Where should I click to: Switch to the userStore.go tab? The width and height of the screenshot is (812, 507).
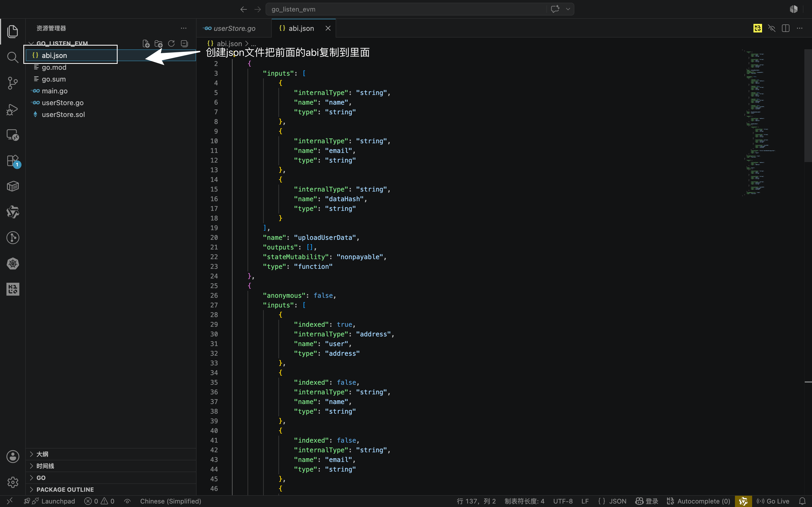tap(234, 28)
